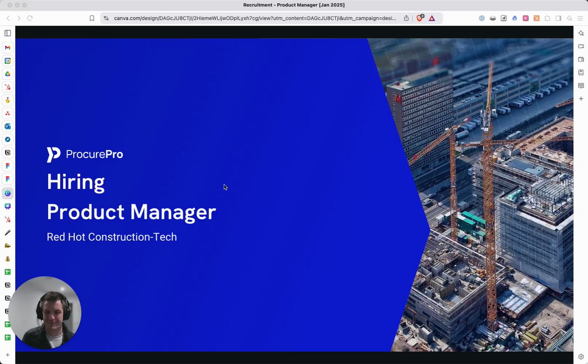The height and width of the screenshot is (364, 588).
Task: Open Brave Talk video icon
Action: 581,46
